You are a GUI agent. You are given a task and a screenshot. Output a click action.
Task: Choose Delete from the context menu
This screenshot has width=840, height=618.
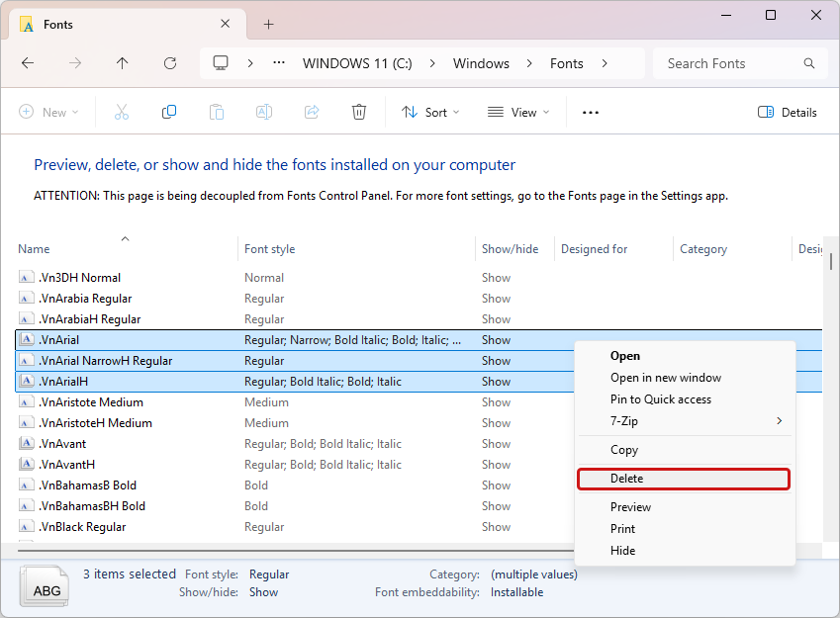[684, 479]
